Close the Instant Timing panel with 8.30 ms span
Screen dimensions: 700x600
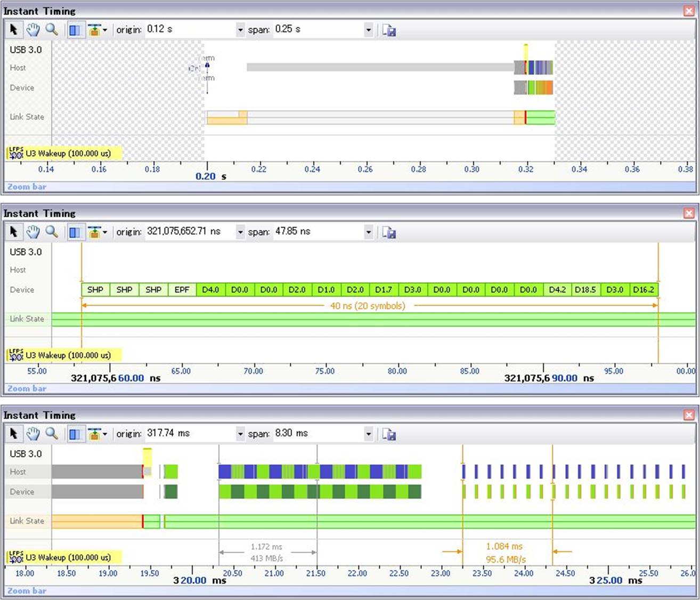[689, 415]
